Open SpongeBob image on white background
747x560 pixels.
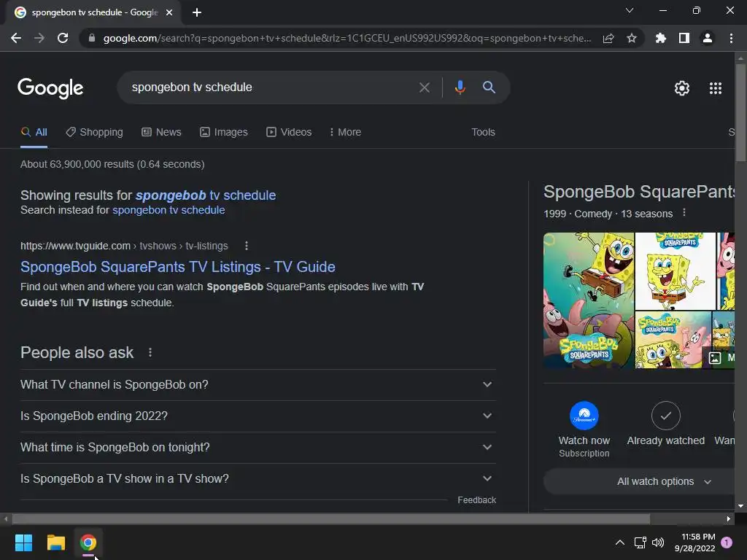click(x=675, y=271)
